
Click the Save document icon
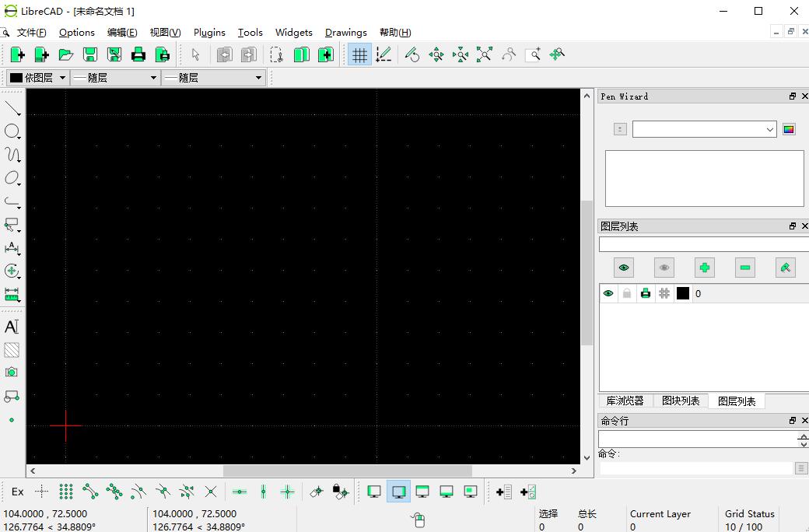pos(90,54)
